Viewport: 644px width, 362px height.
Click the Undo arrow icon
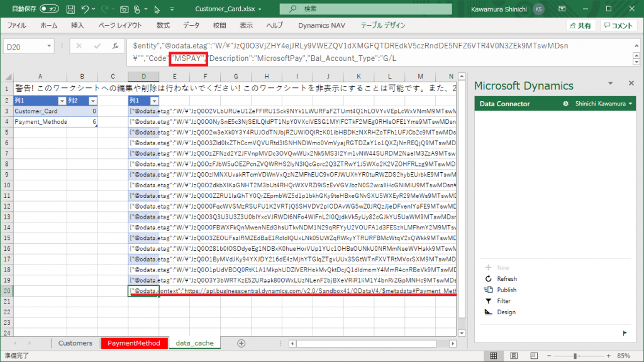coord(85,9)
